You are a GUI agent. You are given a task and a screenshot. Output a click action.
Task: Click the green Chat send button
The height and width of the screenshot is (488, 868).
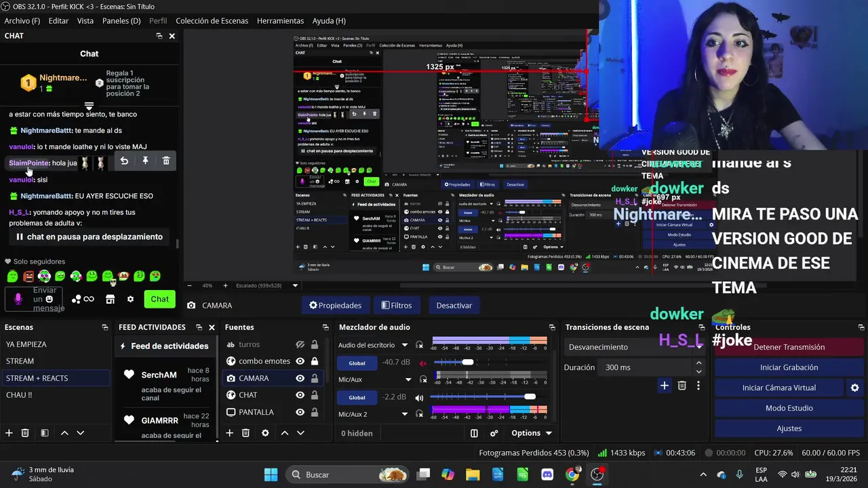[x=159, y=299]
